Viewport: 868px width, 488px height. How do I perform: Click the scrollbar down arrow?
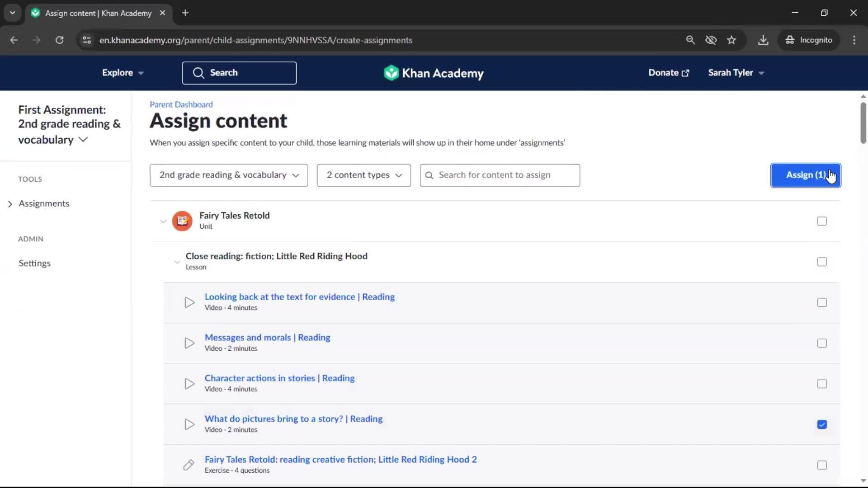tap(863, 481)
